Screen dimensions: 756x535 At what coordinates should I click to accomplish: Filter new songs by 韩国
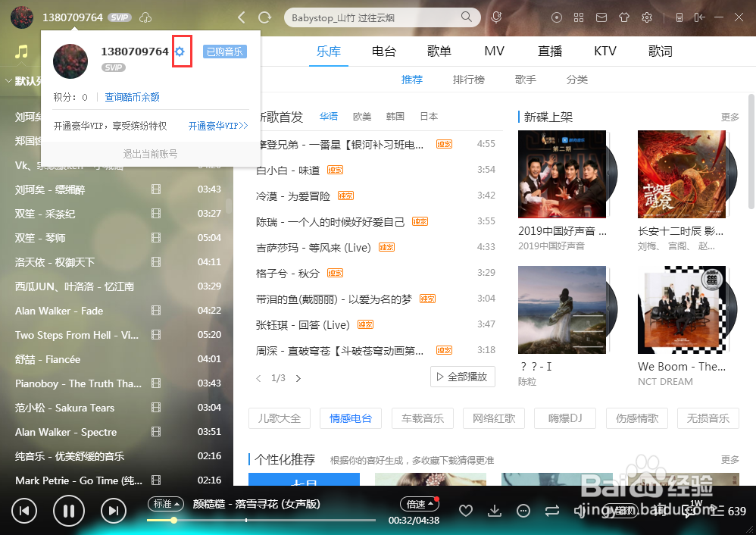[x=395, y=116]
